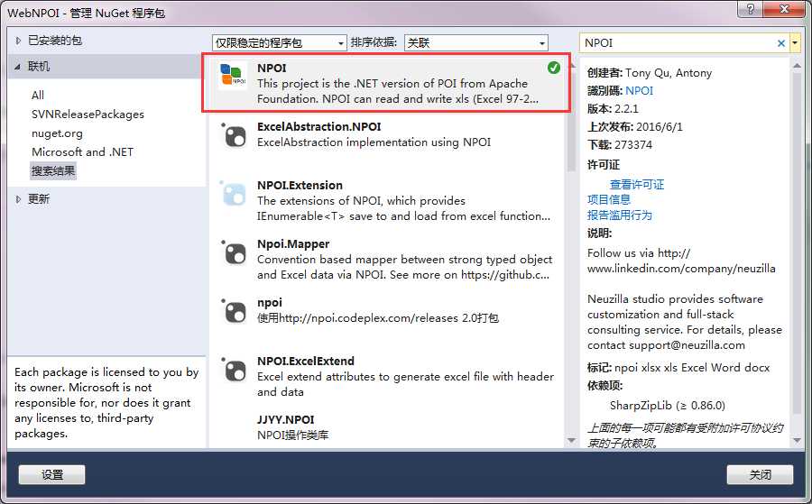
Task: Click the lowercase npoi package icon
Action: click(x=234, y=312)
